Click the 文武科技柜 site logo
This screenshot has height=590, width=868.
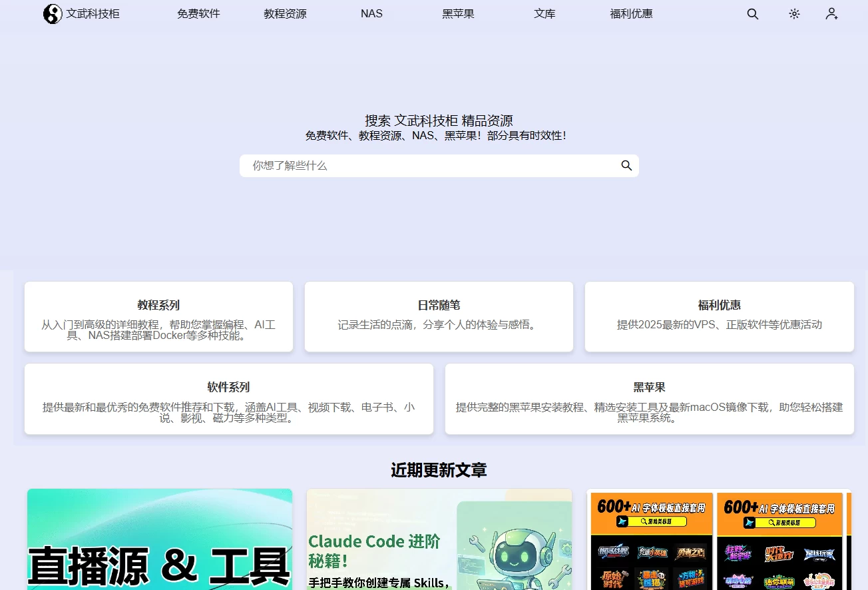[81, 13]
